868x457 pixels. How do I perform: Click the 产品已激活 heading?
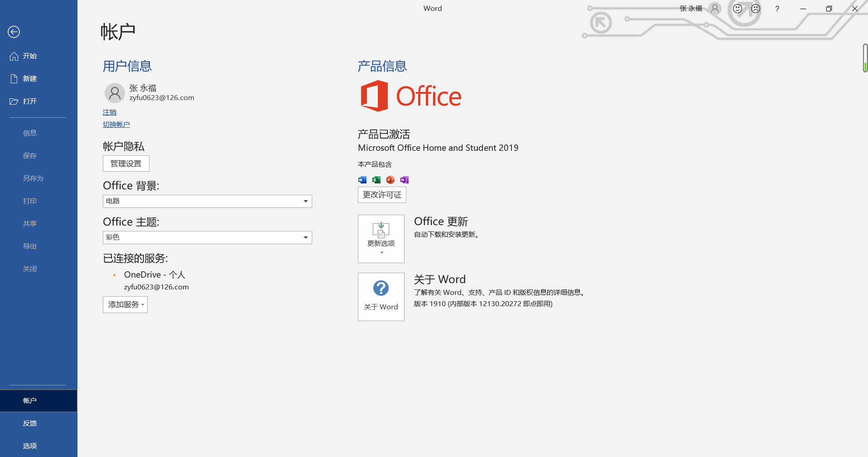coord(384,134)
